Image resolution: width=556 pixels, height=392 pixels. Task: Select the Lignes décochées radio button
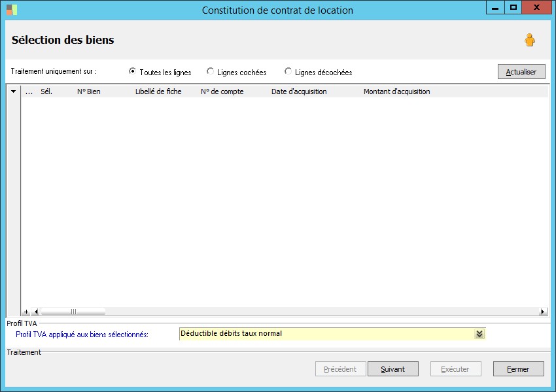288,71
